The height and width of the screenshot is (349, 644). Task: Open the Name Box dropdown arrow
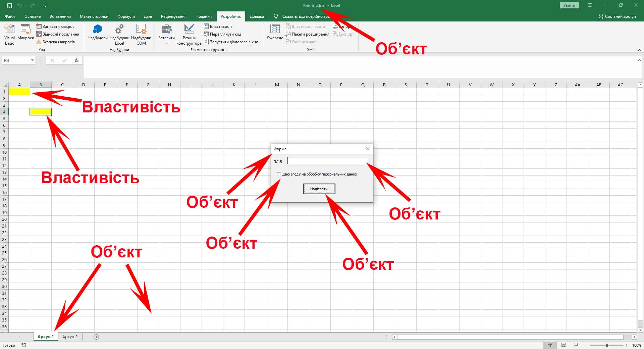click(32, 60)
